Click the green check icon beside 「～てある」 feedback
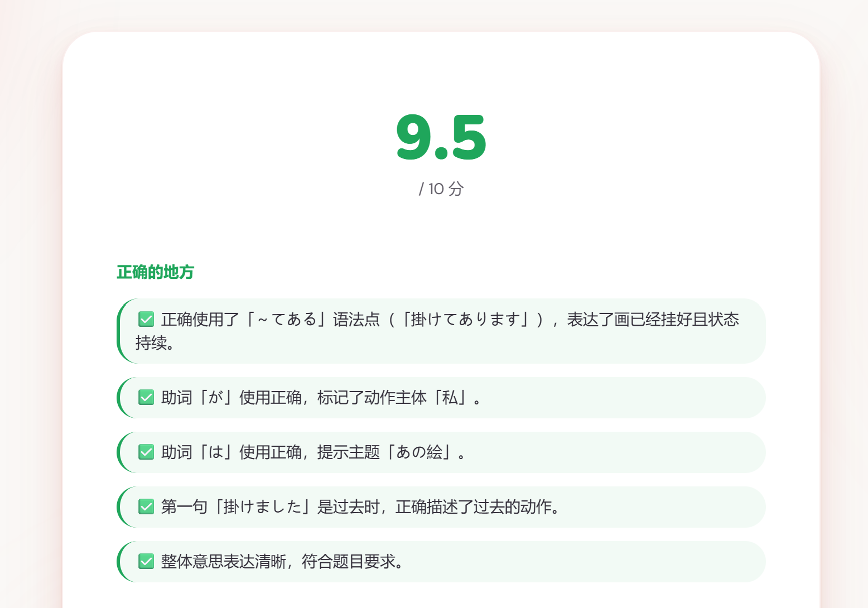 tap(146, 319)
